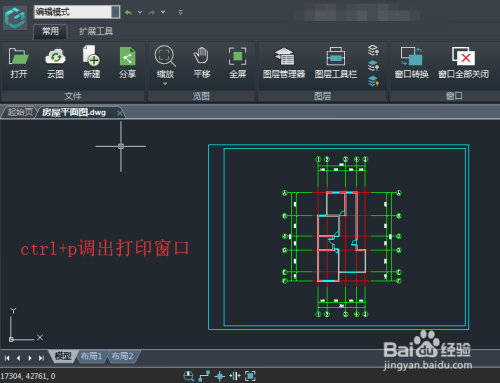
Task: Open the 编辑模式 mode dropdown
Action: (x=115, y=12)
